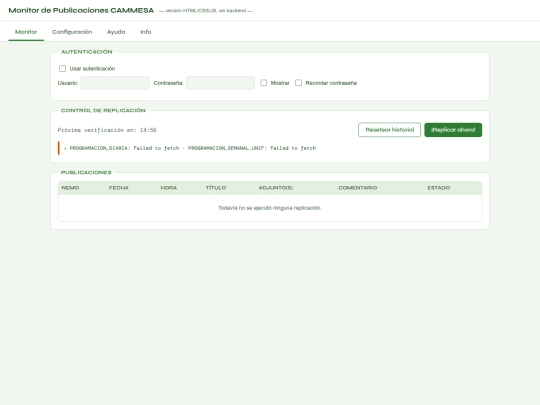Click the Monitor de Publicaciones CAMMESA title
540x405 pixels.
(81, 10)
